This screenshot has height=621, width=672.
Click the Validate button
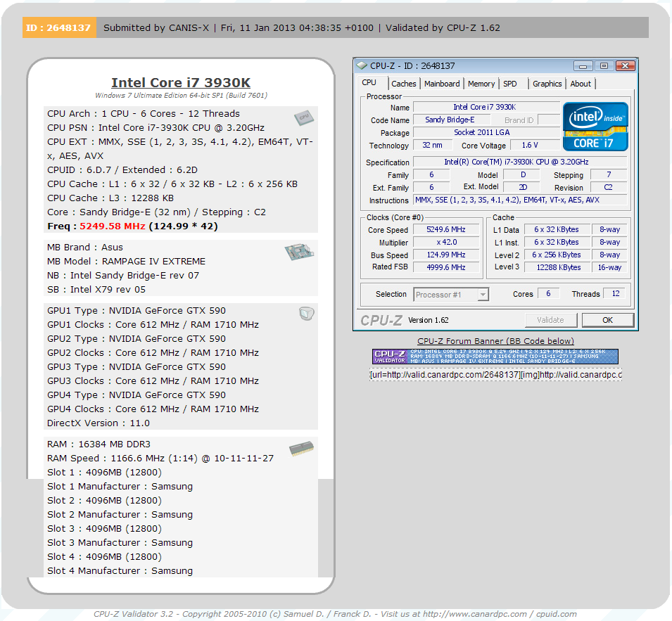pyautogui.click(x=551, y=320)
